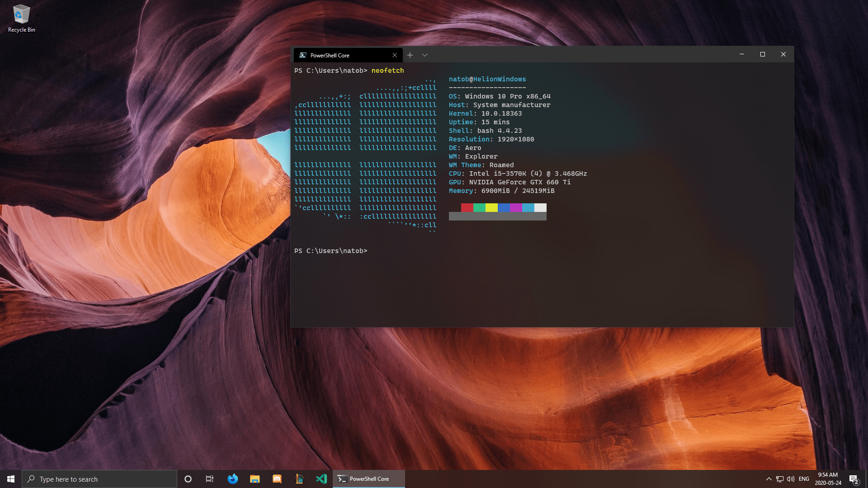Open the volume control in the tray
Screen dimensions: 868x488
(791, 479)
